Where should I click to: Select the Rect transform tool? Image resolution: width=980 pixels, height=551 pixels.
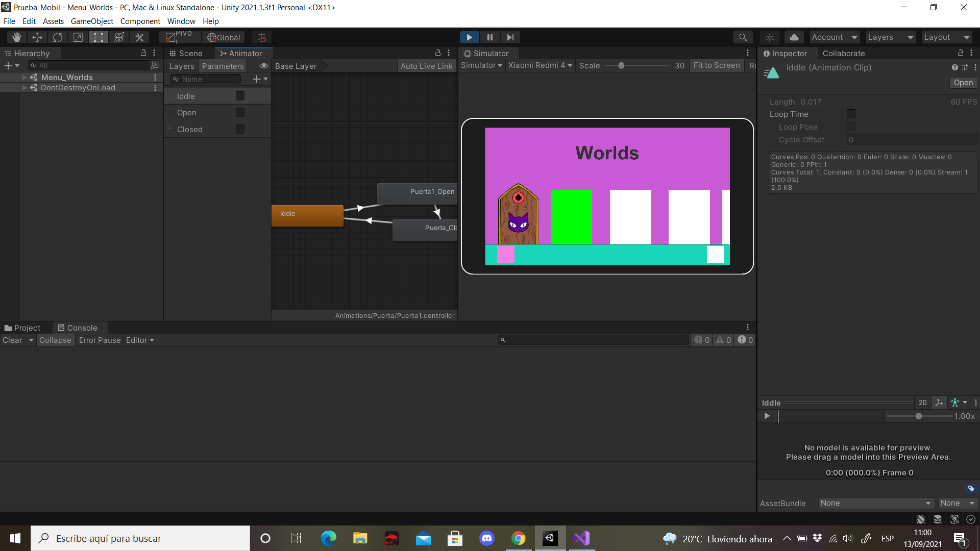tap(99, 37)
